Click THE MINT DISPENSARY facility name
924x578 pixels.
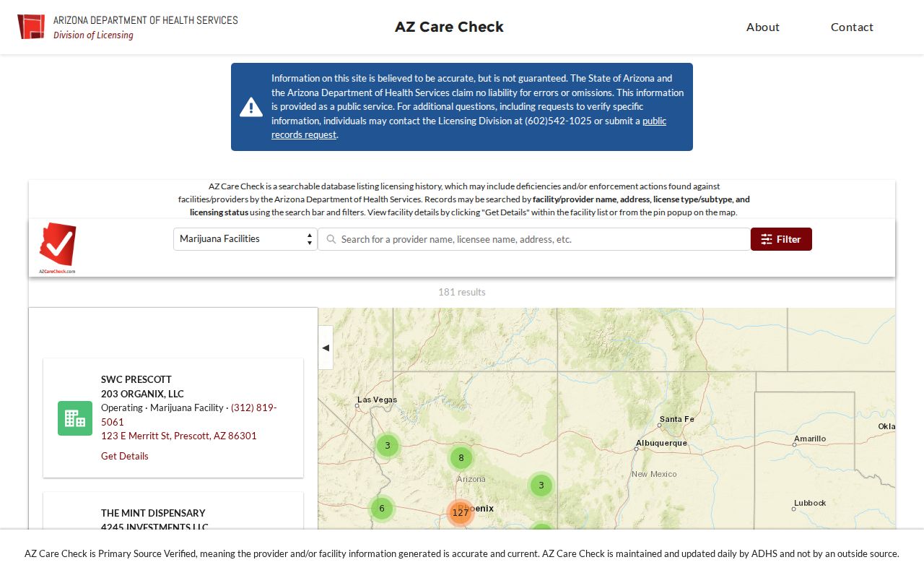153,513
